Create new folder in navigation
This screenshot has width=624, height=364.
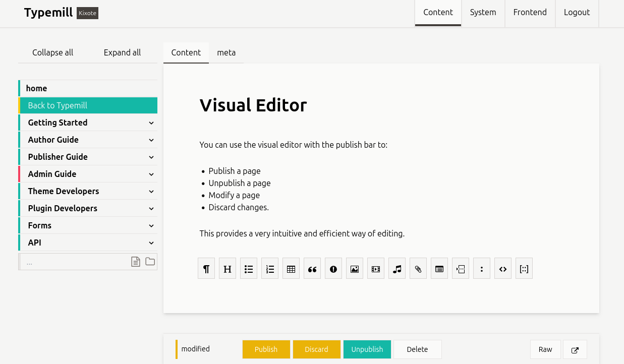[150, 262]
